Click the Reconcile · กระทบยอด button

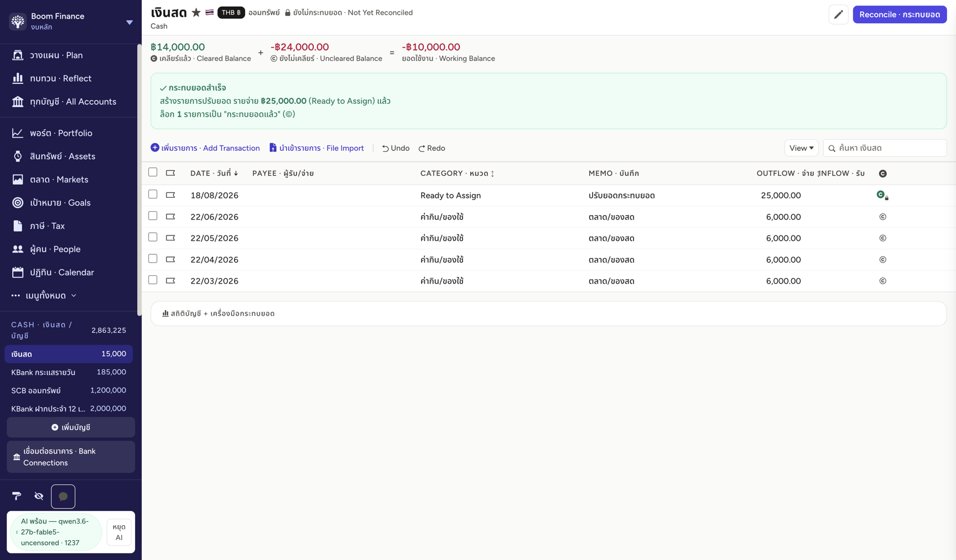900,14
